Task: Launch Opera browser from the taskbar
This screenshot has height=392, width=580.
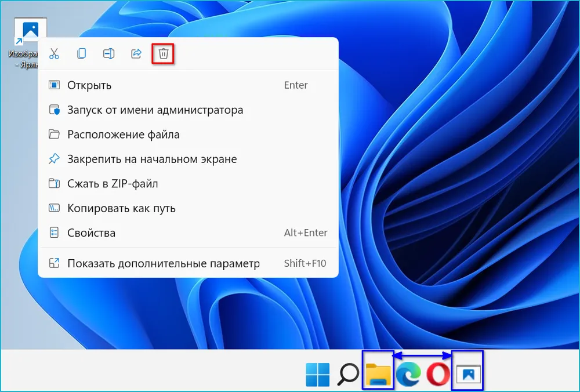Action: pos(438,375)
